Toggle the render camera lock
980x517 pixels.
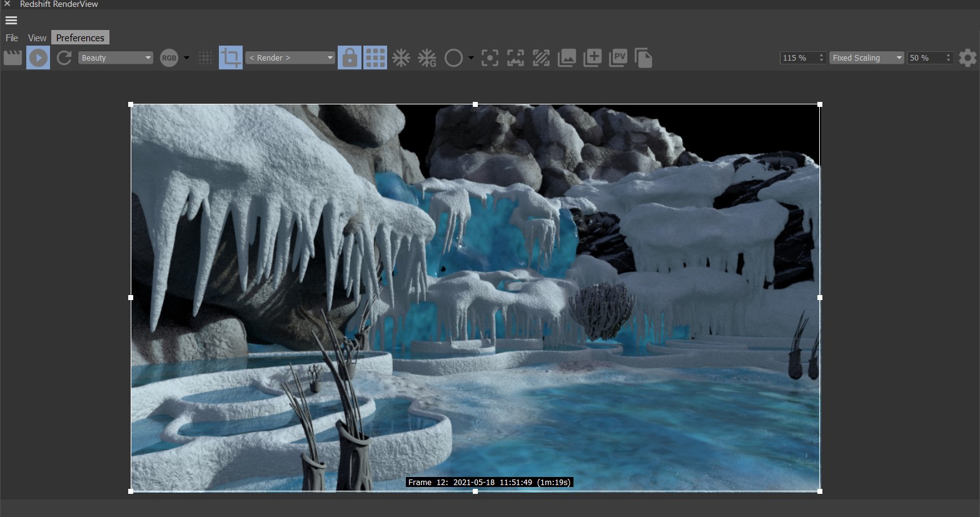pyautogui.click(x=350, y=57)
